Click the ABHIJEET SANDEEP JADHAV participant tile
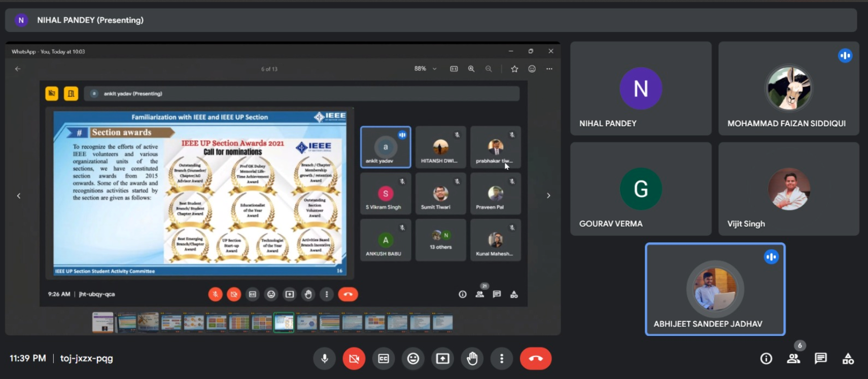The image size is (868, 379). (715, 289)
